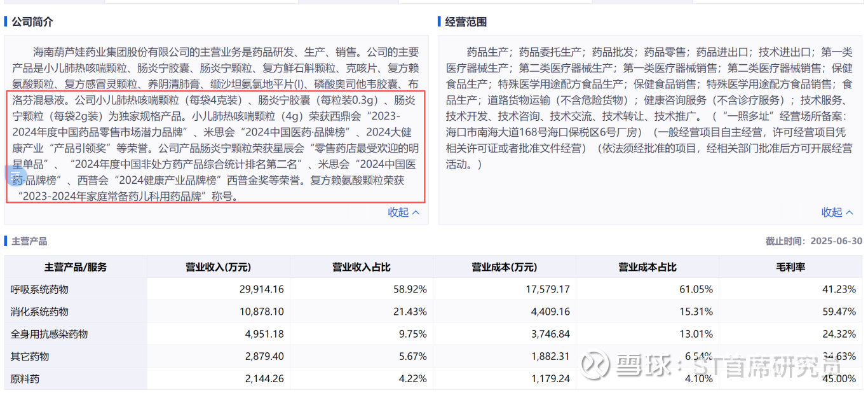This screenshot has height=393, width=868.
Task: Click the 主营产品 section heading
Action: 29,241
